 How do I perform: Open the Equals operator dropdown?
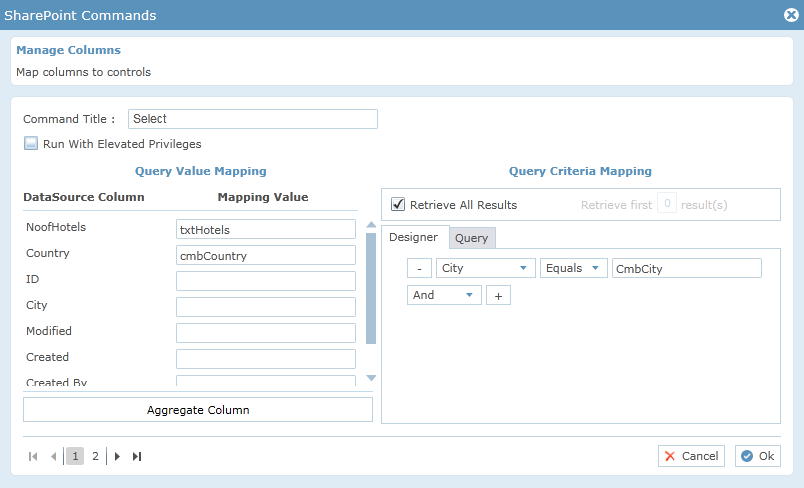pos(573,268)
